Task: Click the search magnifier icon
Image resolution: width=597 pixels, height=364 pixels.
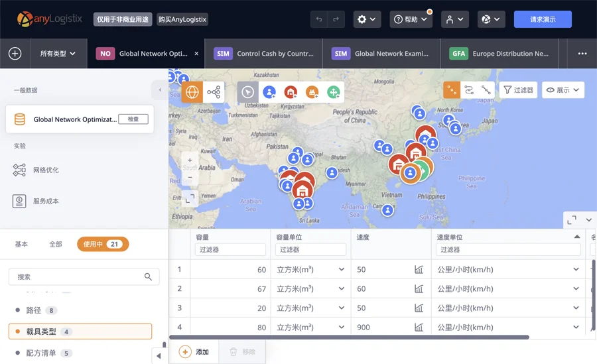Action: (148, 276)
